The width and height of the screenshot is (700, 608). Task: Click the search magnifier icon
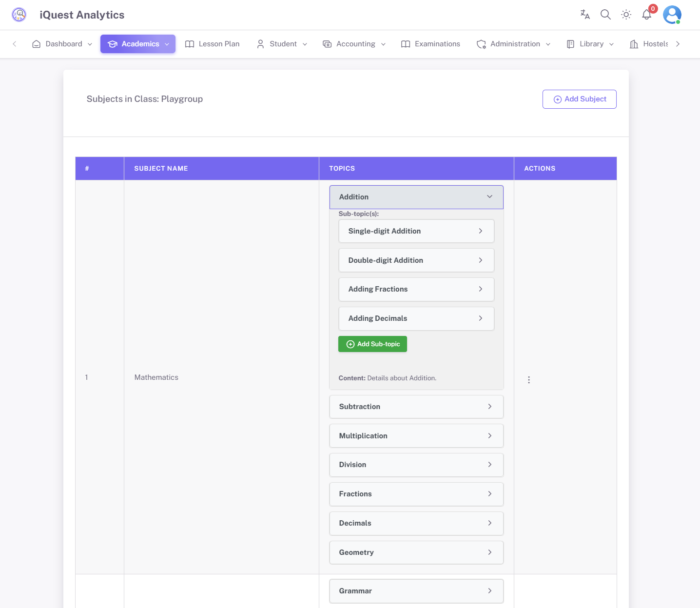click(605, 15)
